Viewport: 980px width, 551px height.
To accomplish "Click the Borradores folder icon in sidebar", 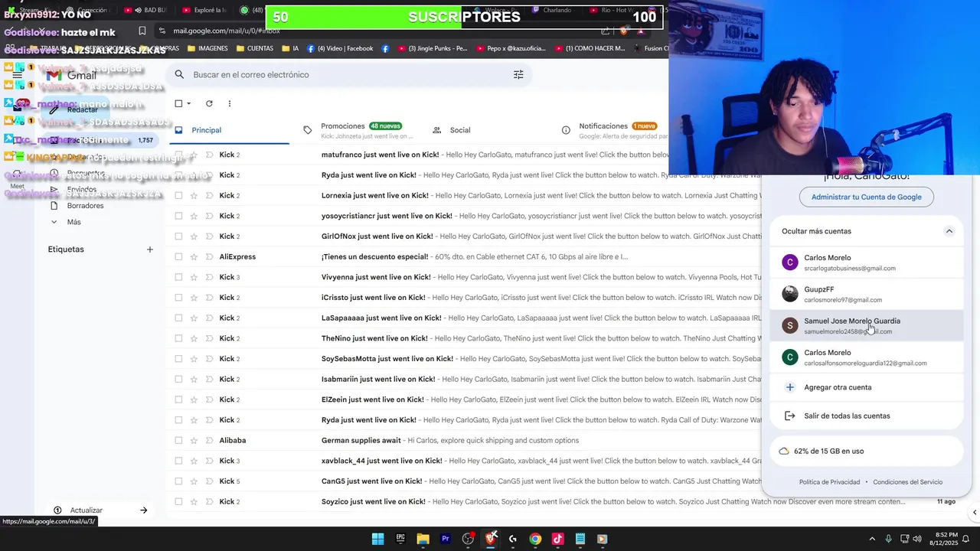I will point(54,206).
